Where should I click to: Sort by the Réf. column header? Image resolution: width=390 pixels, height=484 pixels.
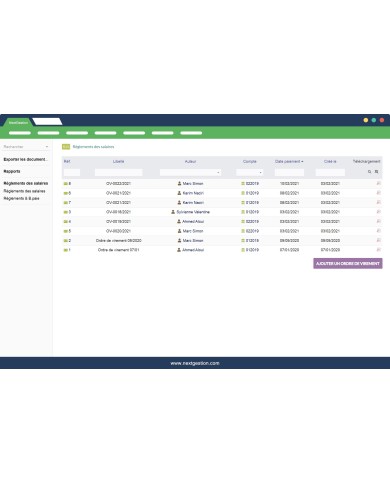pyautogui.click(x=67, y=161)
